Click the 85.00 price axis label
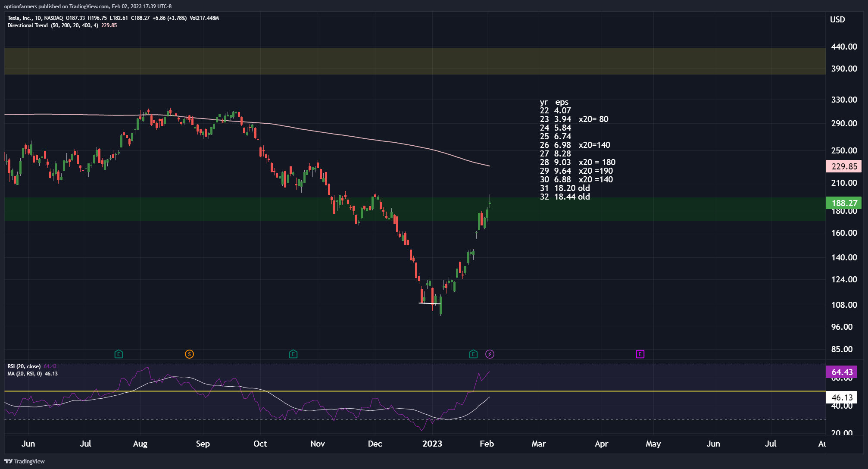This screenshot has height=469, width=868. [x=842, y=349]
